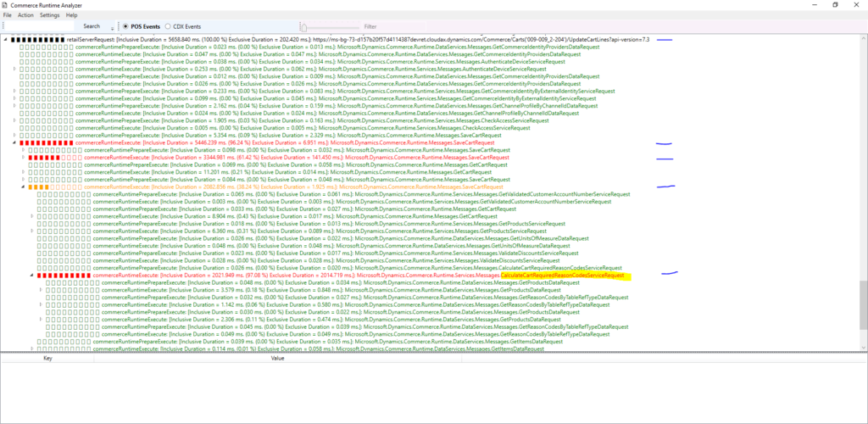
Task: Expand the 0.253 ms AuthenticateDeviceServiceRequest node
Action: tap(15, 70)
